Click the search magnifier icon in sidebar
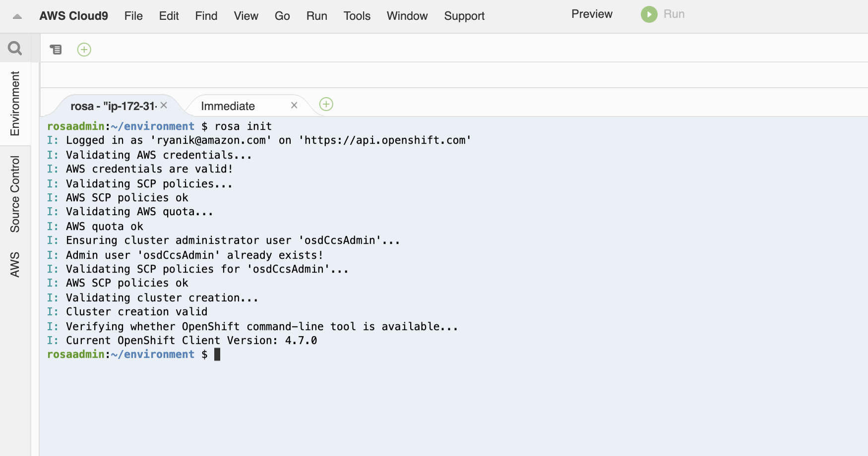The image size is (868, 456). 15,48
